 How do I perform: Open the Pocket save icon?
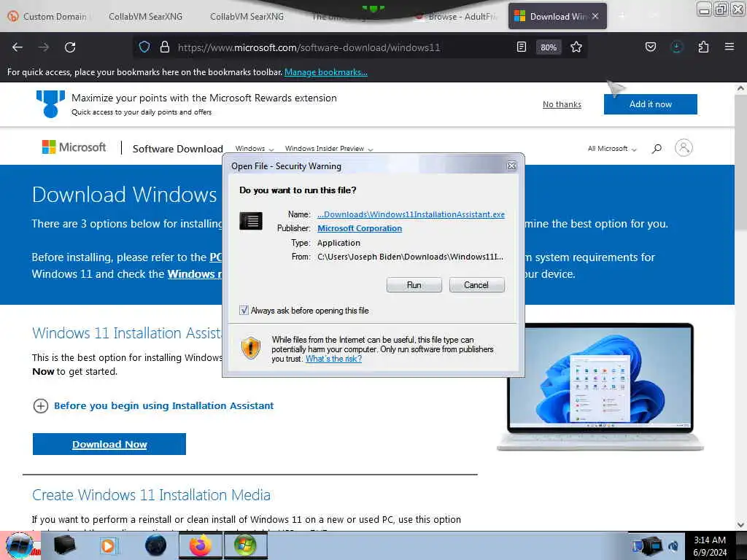tap(650, 47)
